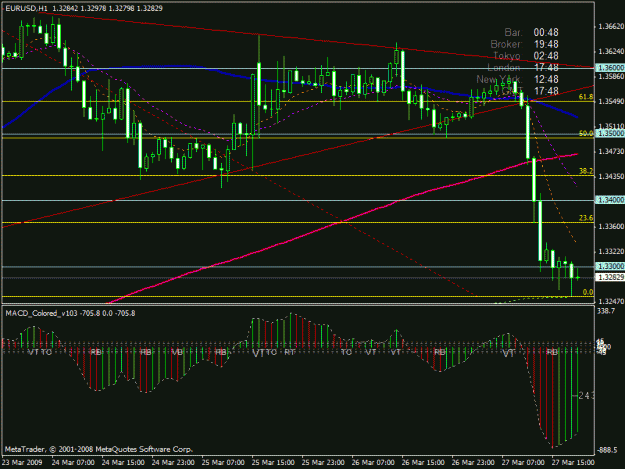
Task: Click the Bar clock time 00:48
Action: [546, 32]
